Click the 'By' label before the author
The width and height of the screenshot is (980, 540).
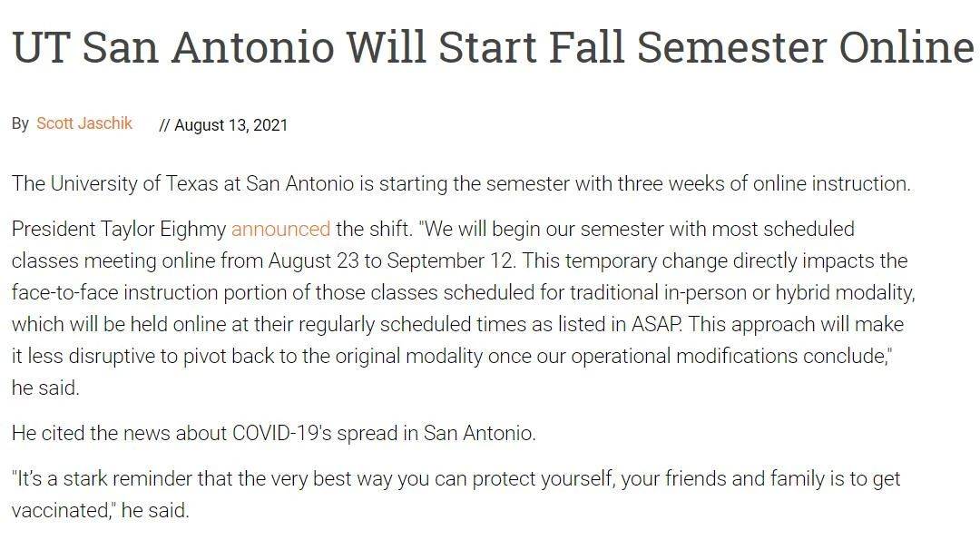[x=20, y=123]
